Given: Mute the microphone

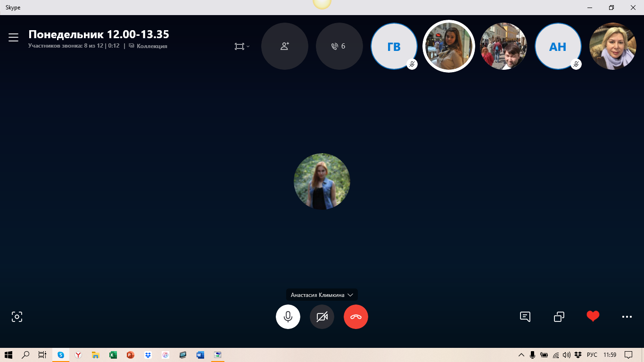Looking at the screenshot, I should click(288, 317).
